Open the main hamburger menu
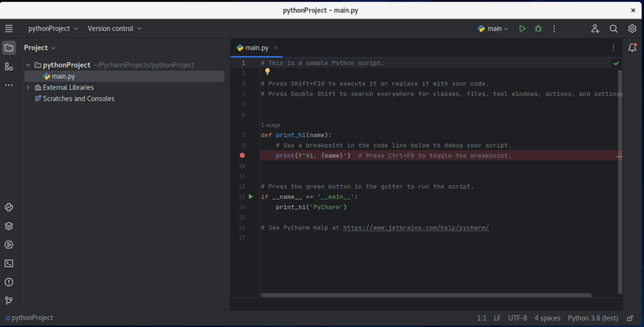 click(x=9, y=29)
